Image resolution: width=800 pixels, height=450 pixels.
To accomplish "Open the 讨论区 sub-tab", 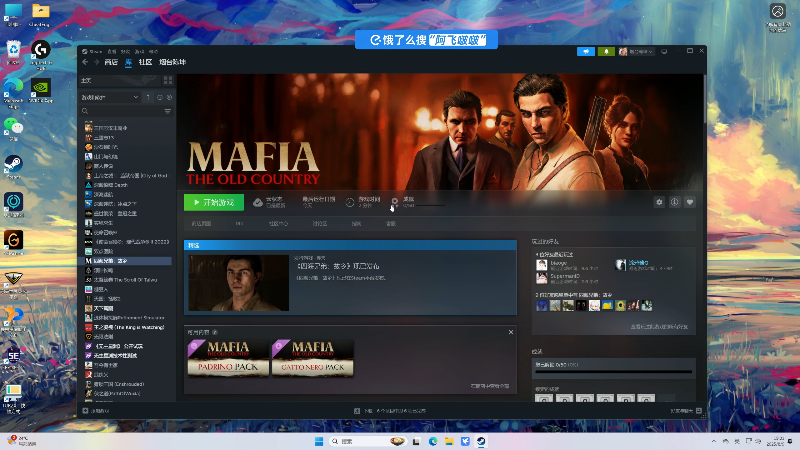I will coord(320,223).
